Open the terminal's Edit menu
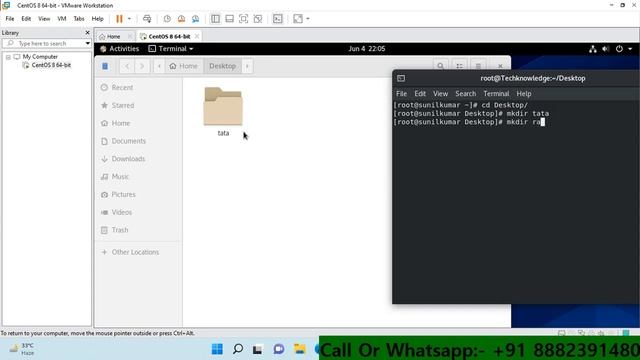The width and height of the screenshot is (640, 360). 420,94
